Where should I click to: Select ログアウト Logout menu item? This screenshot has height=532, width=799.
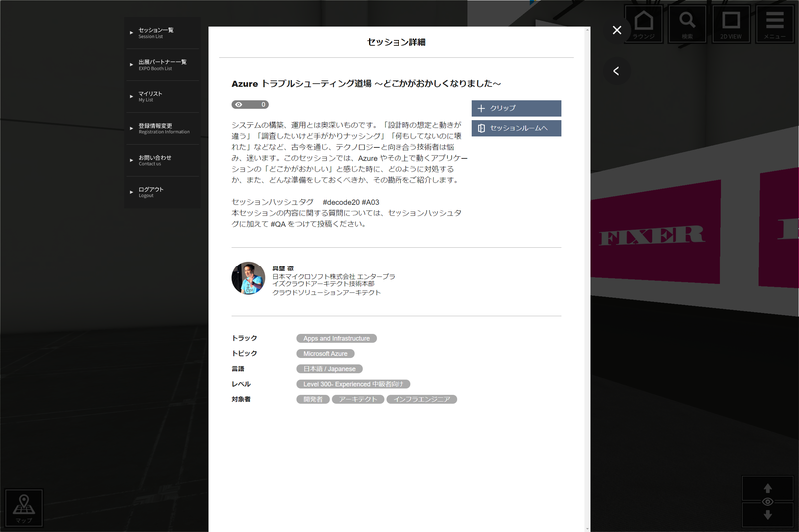pyautogui.click(x=162, y=192)
